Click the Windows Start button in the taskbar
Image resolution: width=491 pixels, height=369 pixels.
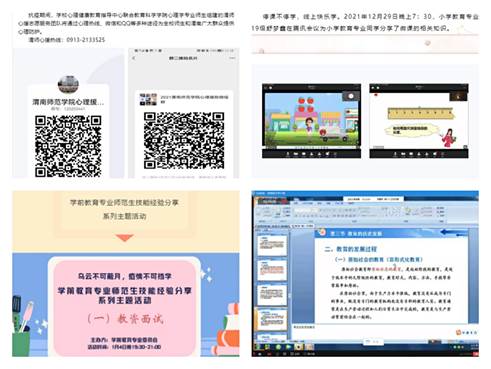click(x=257, y=347)
